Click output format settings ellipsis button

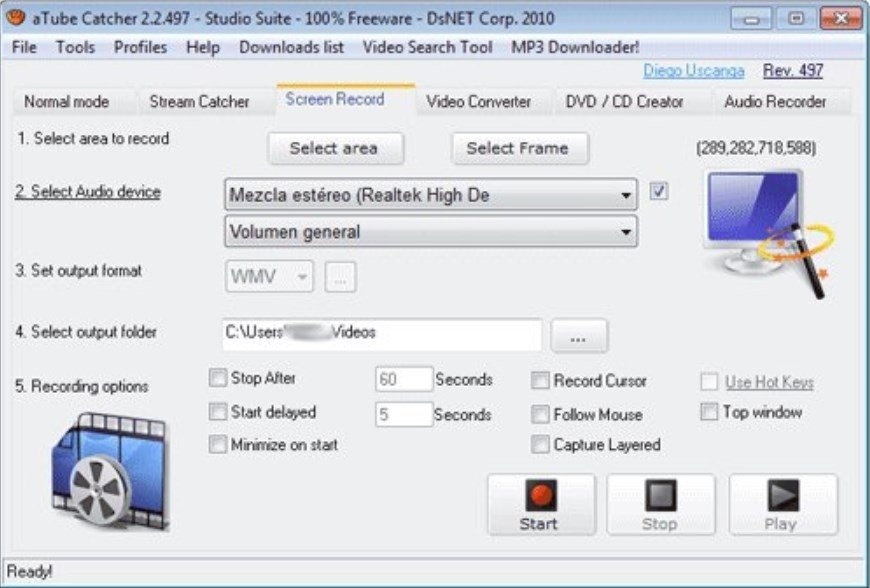click(340, 276)
